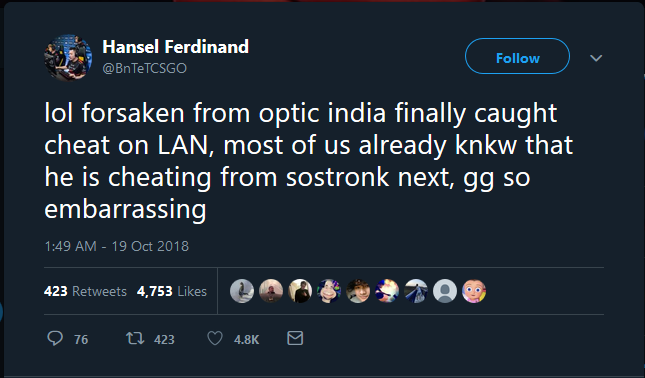Open the purple cartoon face liker avatar
This screenshot has height=378, width=645.
coord(329,291)
